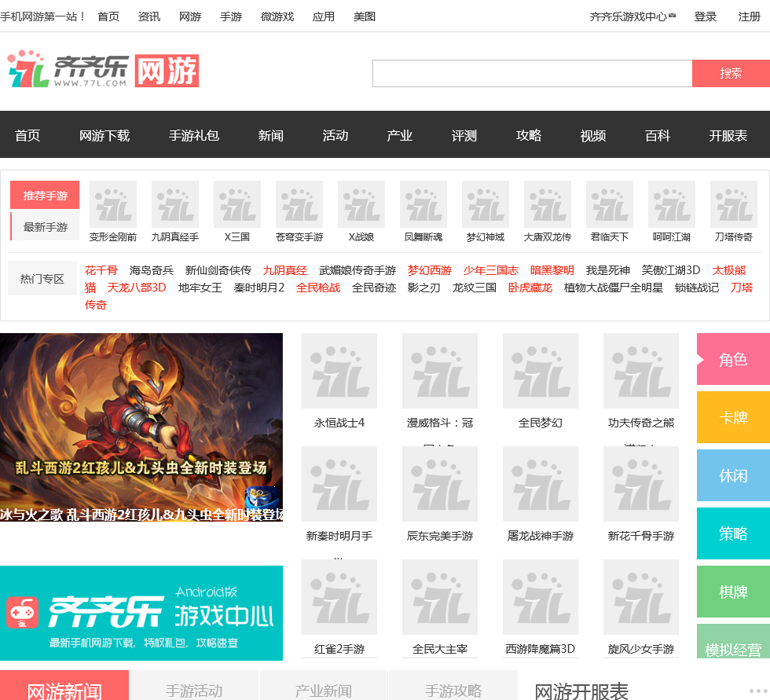Select the 模拟经营 category tile
Screen dimensions: 770x700
733,641
